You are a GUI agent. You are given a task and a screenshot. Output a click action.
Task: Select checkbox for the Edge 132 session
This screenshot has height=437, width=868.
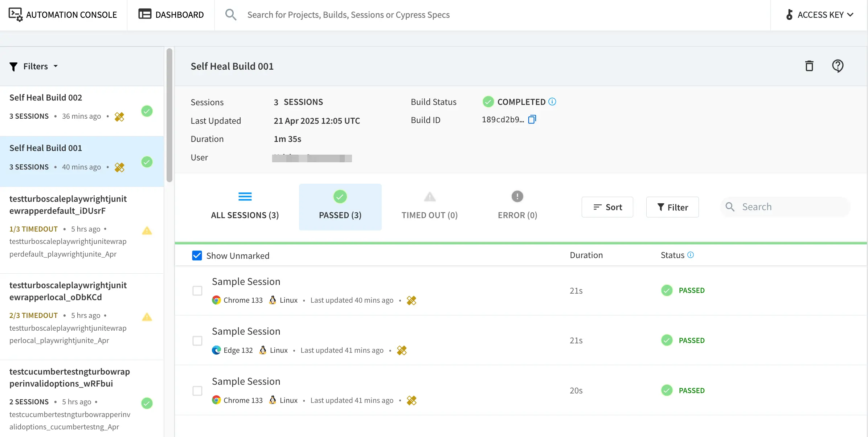[x=197, y=340]
